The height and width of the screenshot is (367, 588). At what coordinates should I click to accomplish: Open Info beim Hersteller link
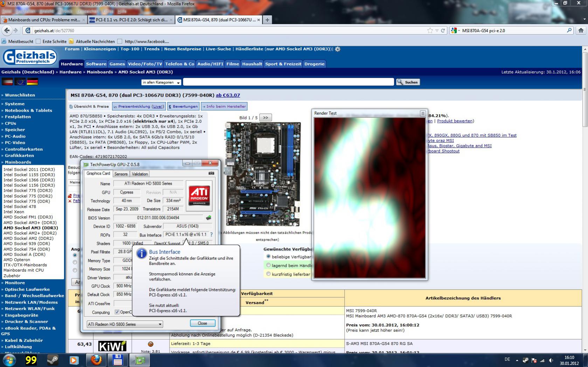(x=224, y=106)
